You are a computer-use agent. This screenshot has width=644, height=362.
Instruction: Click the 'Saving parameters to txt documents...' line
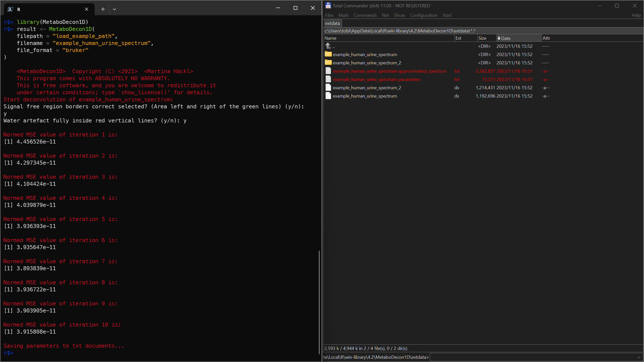coord(64,346)
